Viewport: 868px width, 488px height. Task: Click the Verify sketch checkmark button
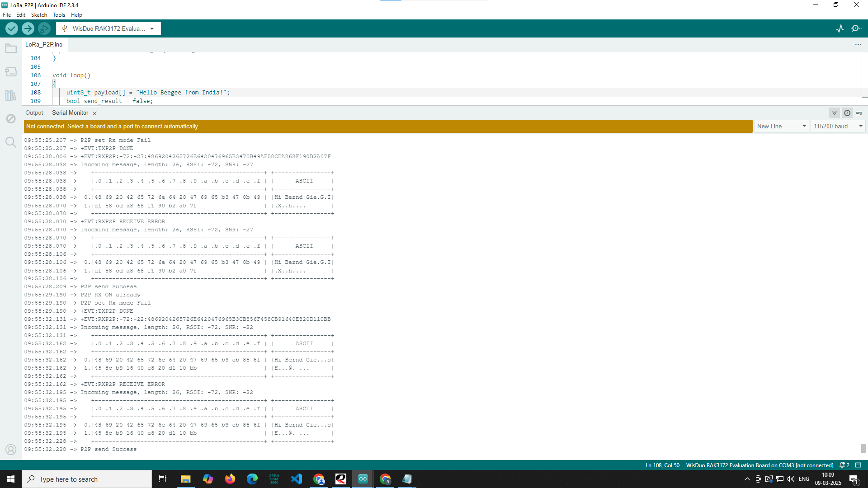coord(12,28)
